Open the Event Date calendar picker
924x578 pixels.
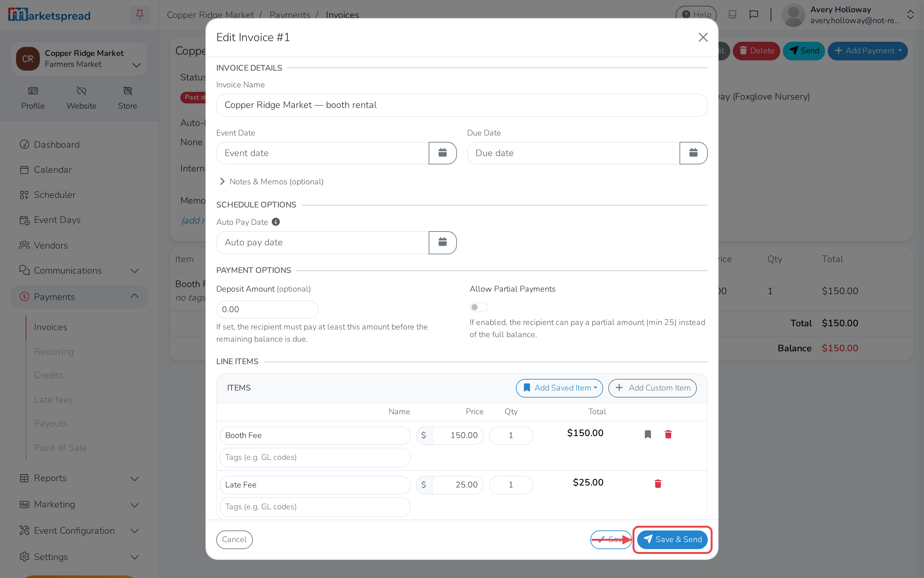point(442,153)
